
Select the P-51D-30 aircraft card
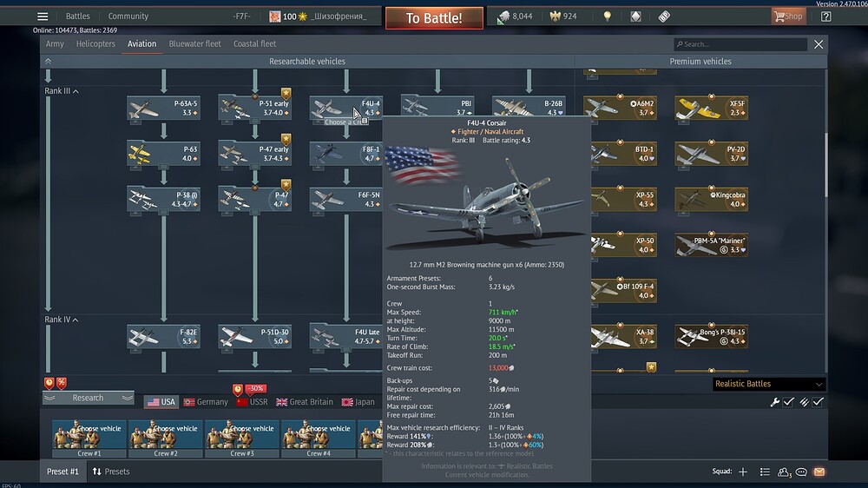[x=254, y=336]
